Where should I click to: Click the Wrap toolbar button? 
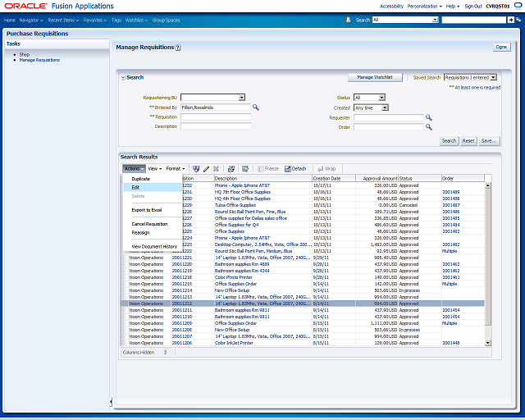point(326,169)
